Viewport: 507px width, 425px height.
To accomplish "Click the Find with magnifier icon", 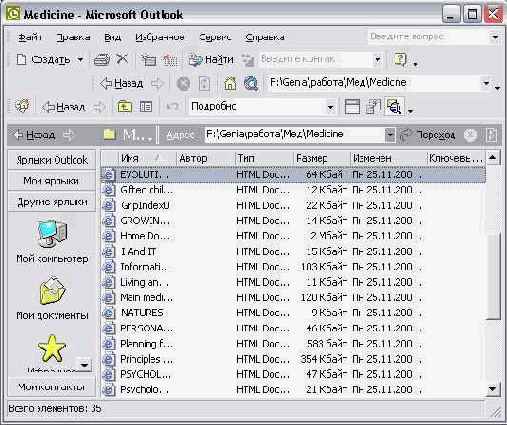I will (x=394, y=106).
